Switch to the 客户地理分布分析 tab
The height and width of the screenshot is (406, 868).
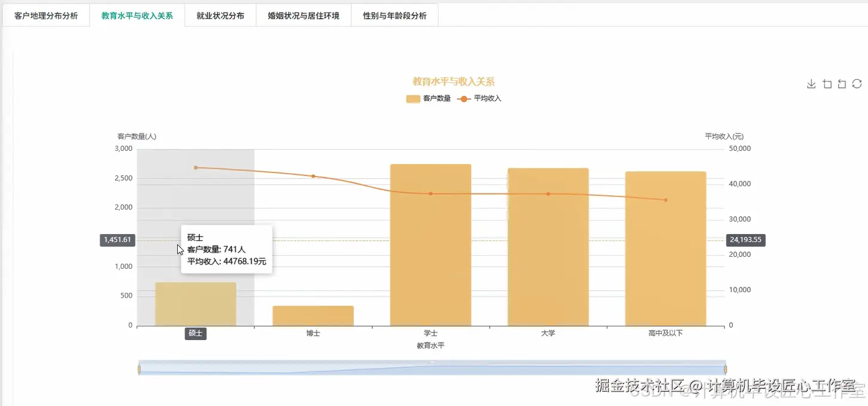coord(45,15)
